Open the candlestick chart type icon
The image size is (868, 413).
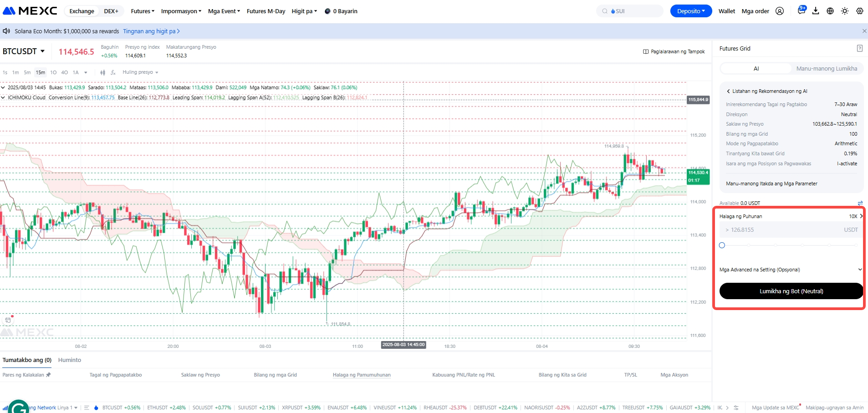[x=102, y=72]
